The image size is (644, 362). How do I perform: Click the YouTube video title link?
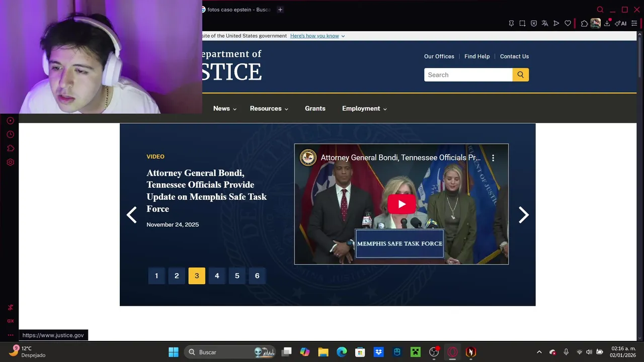tap(400, 157)
